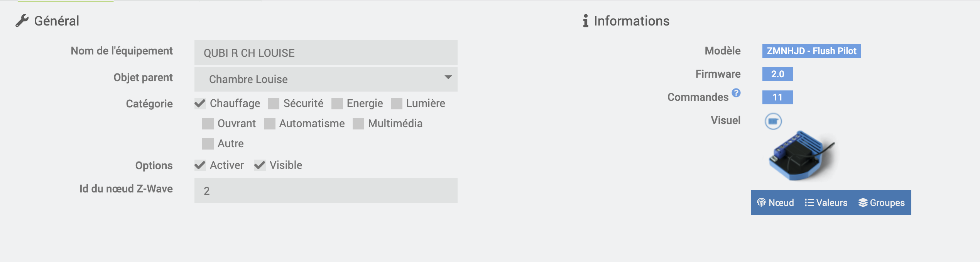Screen dimensions: 980x262
Task: Toggle the Visible option checkbox
Action: (x=260, y=165)
